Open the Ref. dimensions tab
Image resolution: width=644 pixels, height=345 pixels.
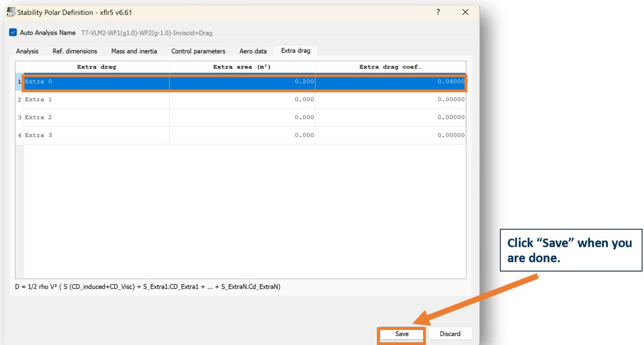[75, 51]
